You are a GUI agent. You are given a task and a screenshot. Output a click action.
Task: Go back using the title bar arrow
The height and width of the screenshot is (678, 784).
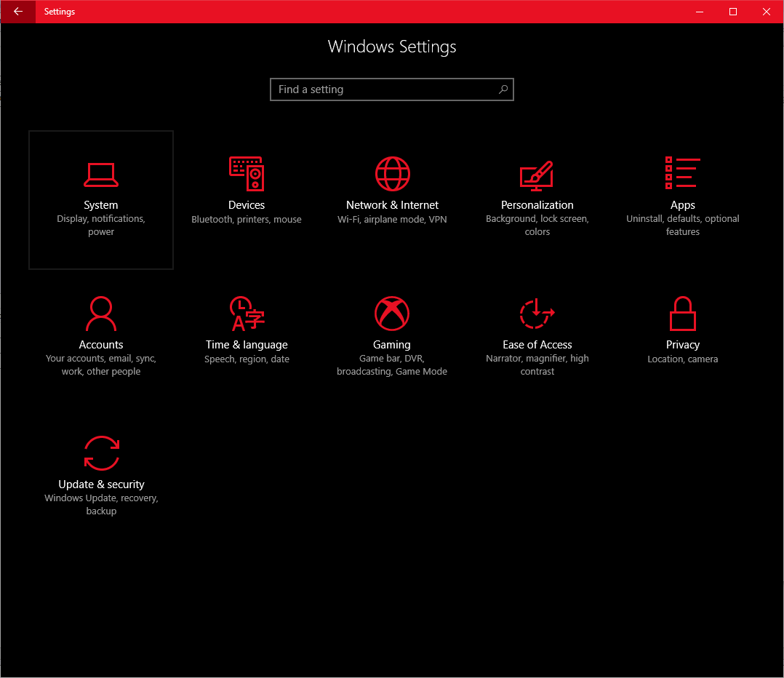click(x=17, y=12)
